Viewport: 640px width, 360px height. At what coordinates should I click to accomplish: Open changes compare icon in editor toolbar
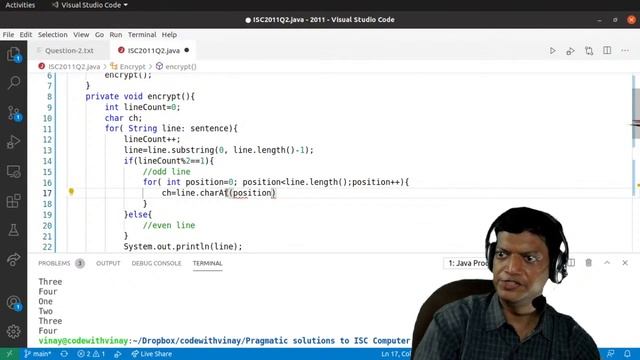click(x=589, y=51)
